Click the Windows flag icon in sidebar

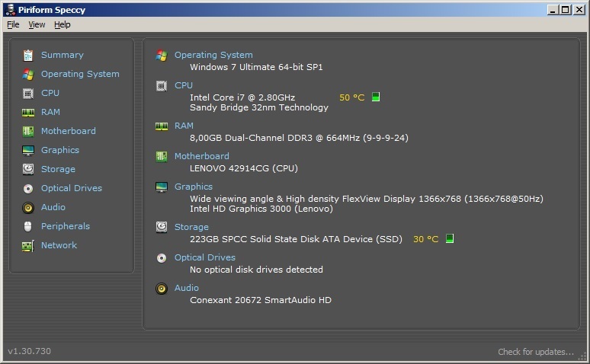pyautogui.click(x=28, y=74)
